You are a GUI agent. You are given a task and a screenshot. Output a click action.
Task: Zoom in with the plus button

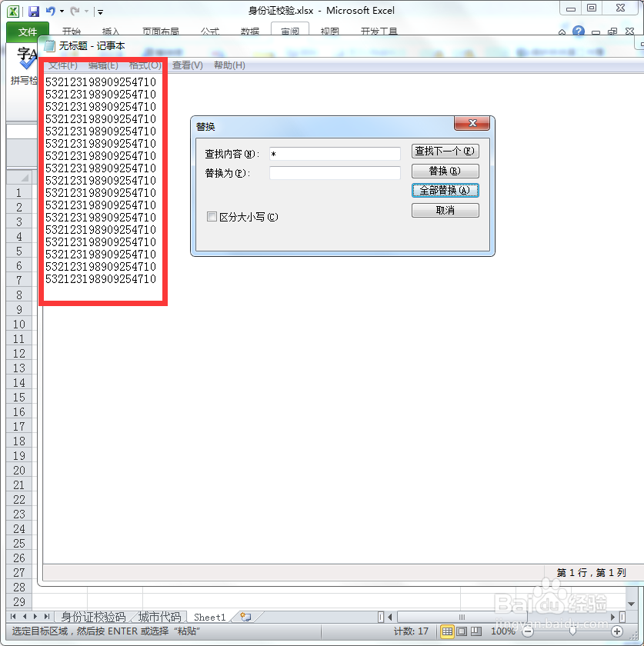coord(617,631)
